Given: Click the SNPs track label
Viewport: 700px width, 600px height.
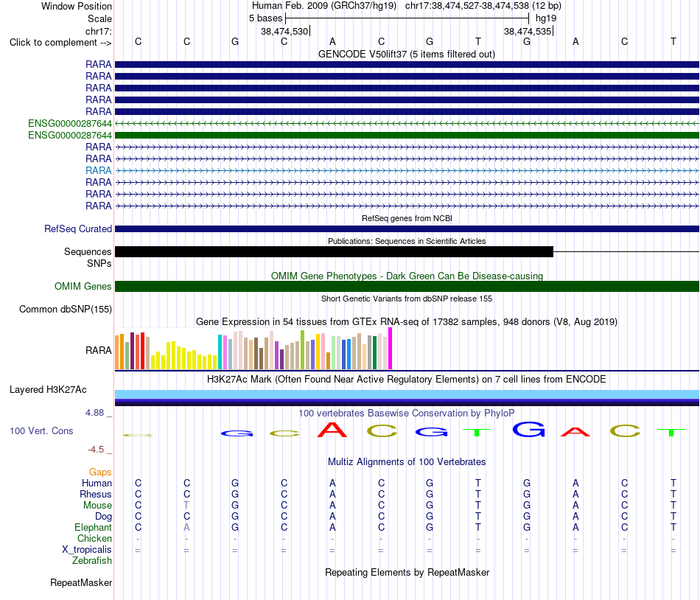Looking at the screenshot, I should [x=99, y=263].
